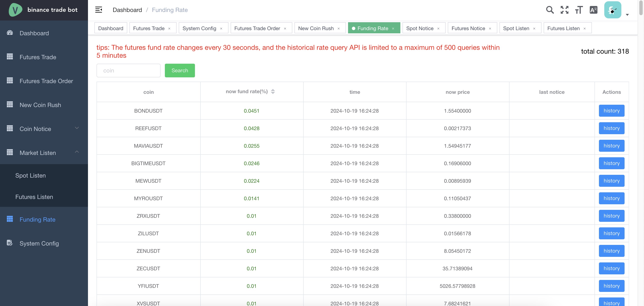Expand the Coin Notice submenu
Image resolution: width=644 pixels, height=306 pixels.
pos(77,128)
